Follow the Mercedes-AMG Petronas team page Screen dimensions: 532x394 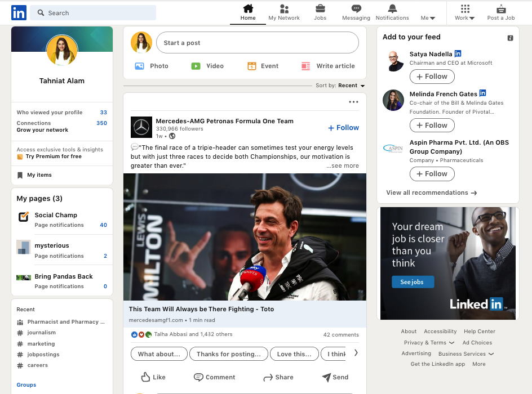pyautogui.click(x=343, y=128)
